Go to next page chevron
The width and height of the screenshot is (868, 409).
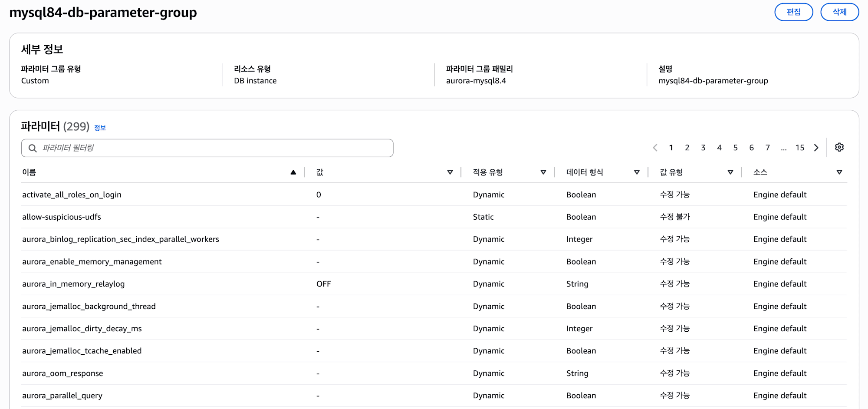[x=816, y=148]
